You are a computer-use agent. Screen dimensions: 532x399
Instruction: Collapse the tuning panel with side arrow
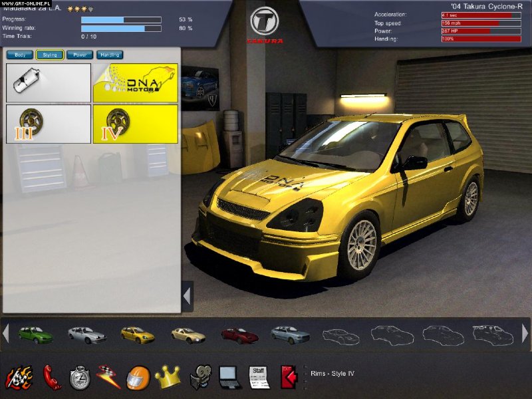tap(188, 296)
